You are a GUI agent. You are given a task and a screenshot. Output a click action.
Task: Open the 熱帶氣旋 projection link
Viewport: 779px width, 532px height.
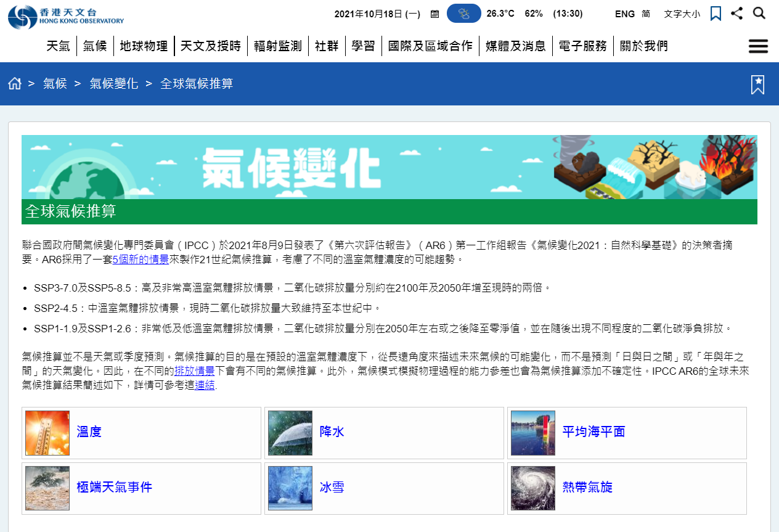click(587, 488)
